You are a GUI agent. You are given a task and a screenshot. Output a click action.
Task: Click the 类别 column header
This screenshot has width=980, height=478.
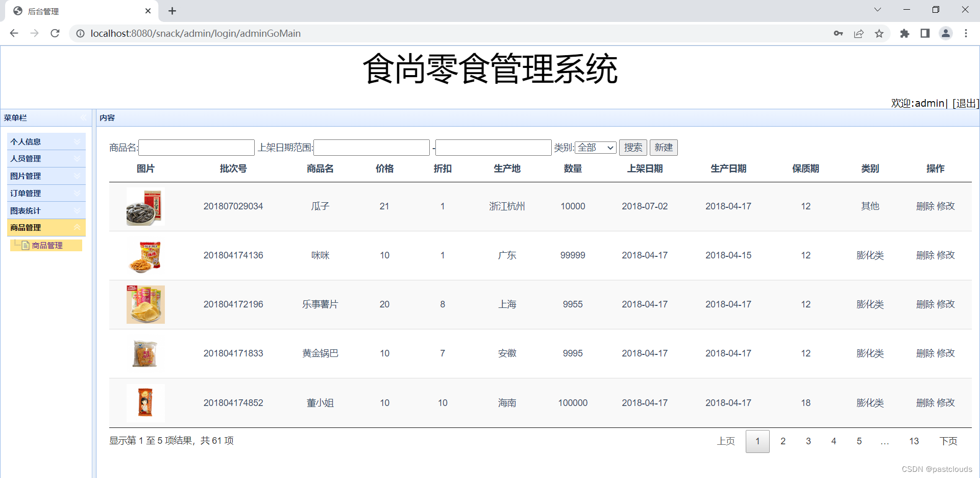click(870, 169)
